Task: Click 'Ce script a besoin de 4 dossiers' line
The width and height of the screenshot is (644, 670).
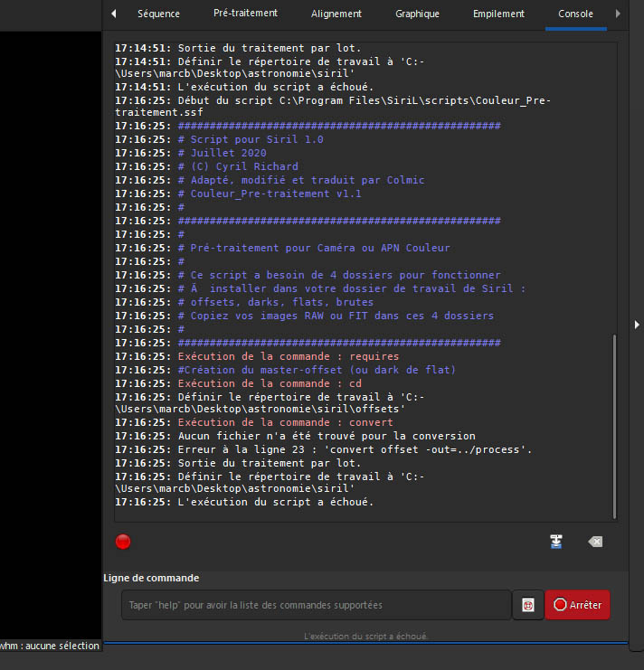Action: click(x=308, y=275)
